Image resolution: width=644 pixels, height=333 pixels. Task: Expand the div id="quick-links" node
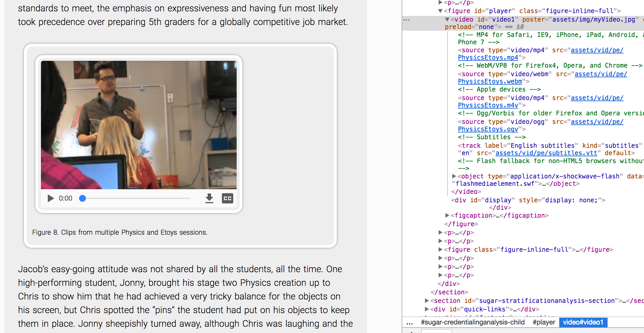pos(427,309)
